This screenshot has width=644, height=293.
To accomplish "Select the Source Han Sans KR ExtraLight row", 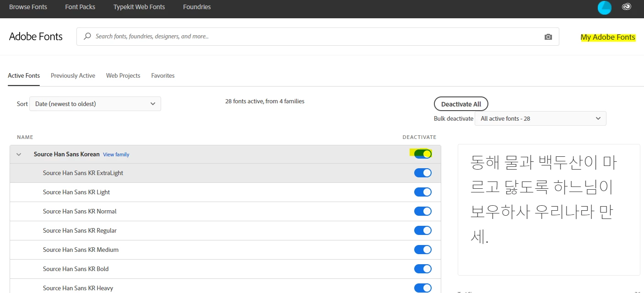I will click(225, 173).
